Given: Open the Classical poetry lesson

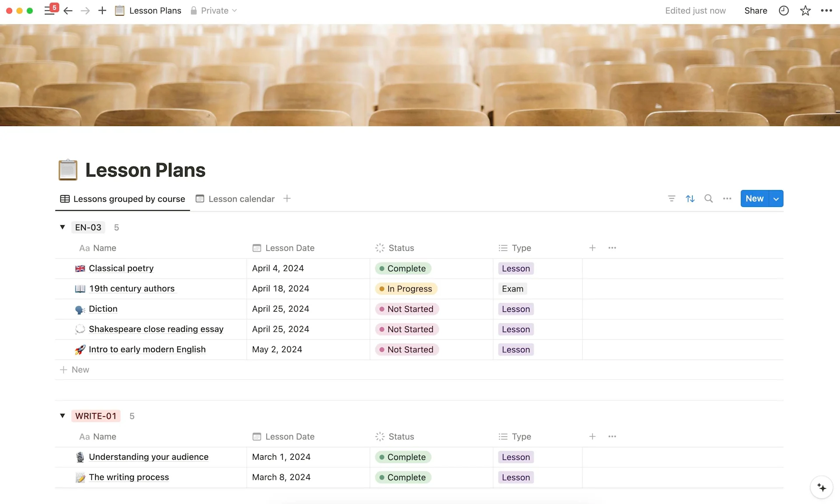Looking at the screenshot, I should point(121,268).
